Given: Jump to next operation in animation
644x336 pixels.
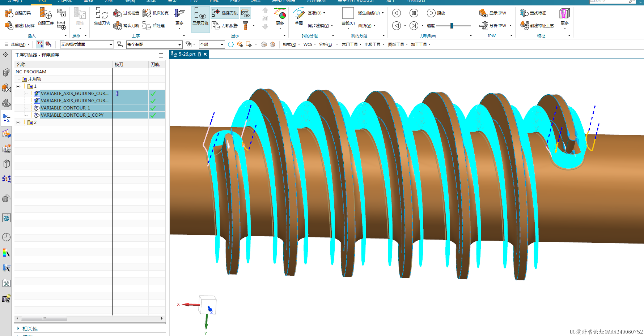Looking at the screenshot, I should click(414, 25).
